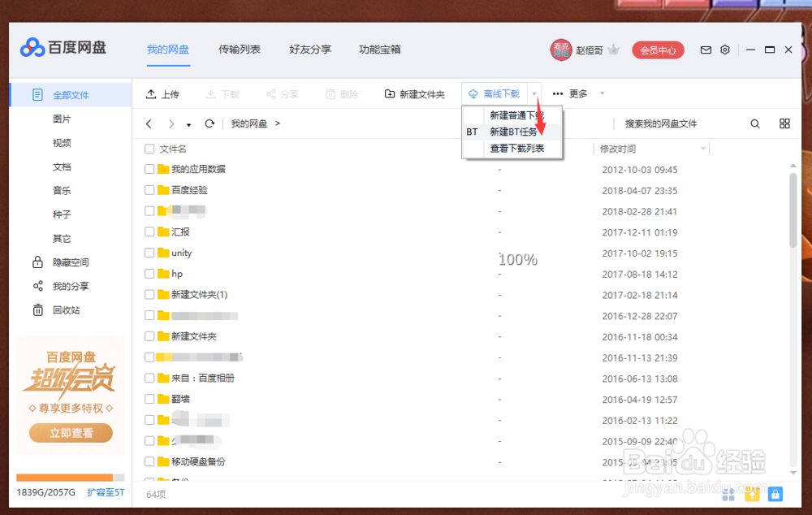Select 种子 category in sidebar
Image resolution: width=812 pixels, height=515 pixels.
(62, 214)
